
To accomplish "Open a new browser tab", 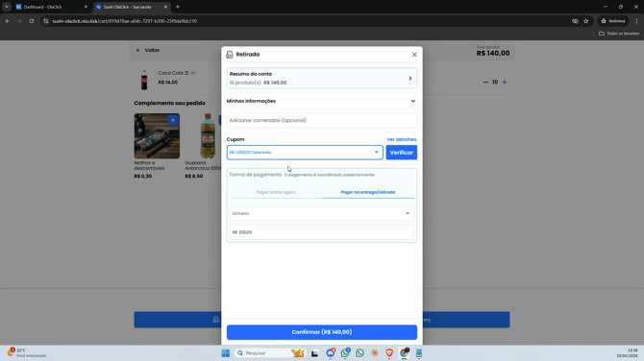I will point(178,7).
